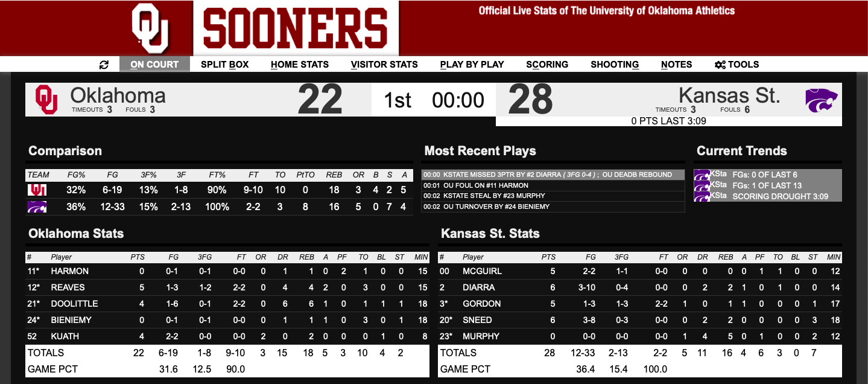Select the ON COURT tab

(154, 65)
